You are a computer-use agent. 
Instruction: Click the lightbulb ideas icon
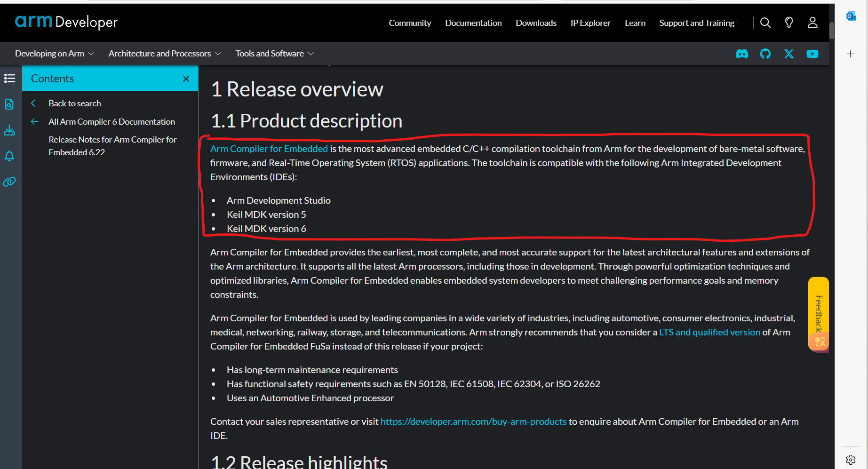pos(789,23)
